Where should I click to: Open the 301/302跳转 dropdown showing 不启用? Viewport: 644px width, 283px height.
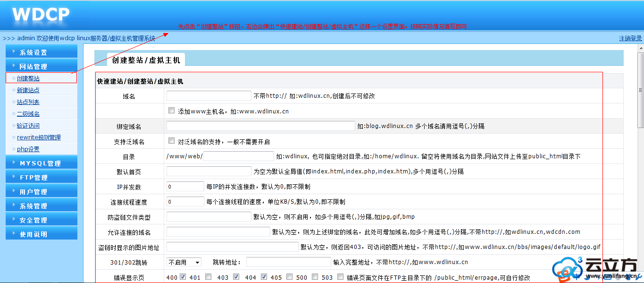point(184,262)
